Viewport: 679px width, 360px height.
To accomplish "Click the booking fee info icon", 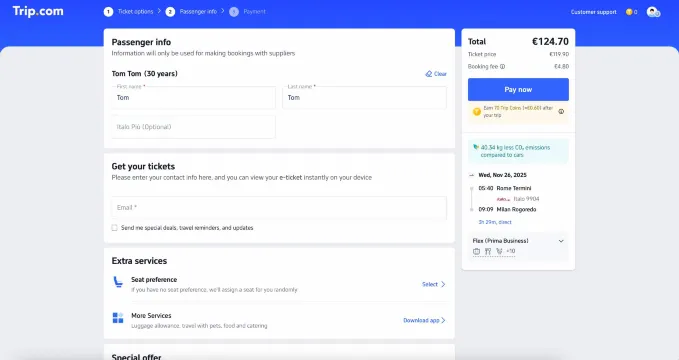I will 502,67.
